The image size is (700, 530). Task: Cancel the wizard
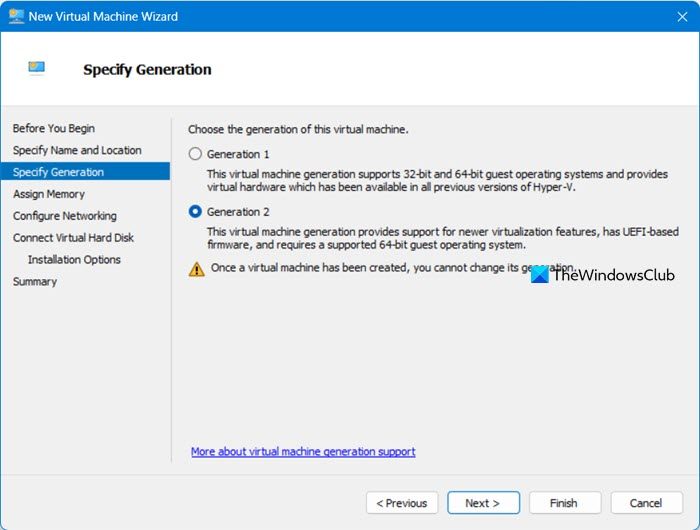point(645,503)
